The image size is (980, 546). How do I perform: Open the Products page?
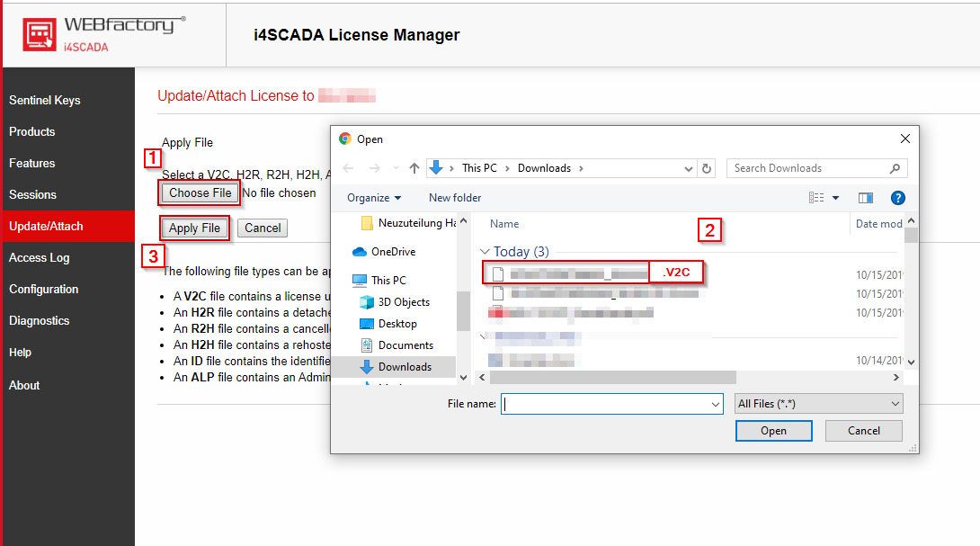pos(31,131)
